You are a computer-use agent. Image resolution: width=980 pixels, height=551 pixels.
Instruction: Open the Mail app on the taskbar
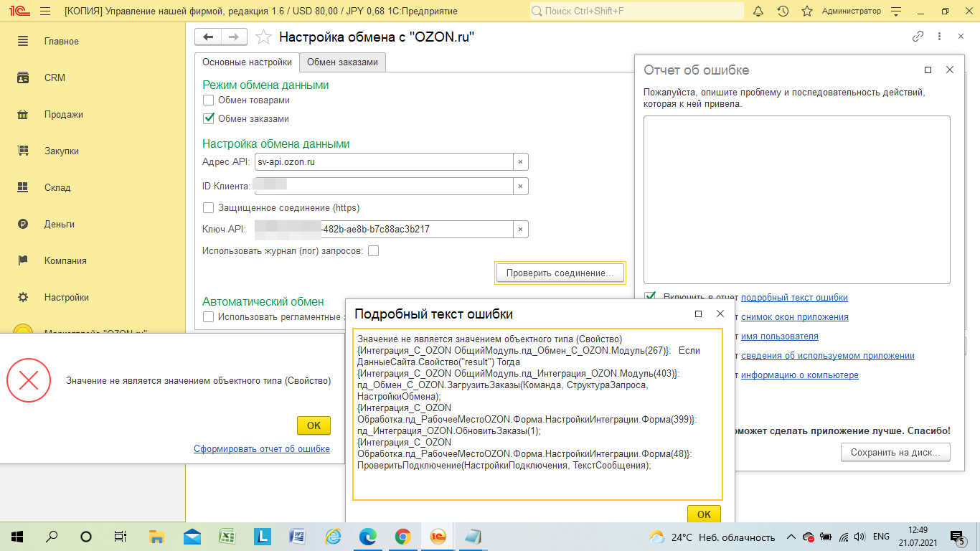point(192,537)
